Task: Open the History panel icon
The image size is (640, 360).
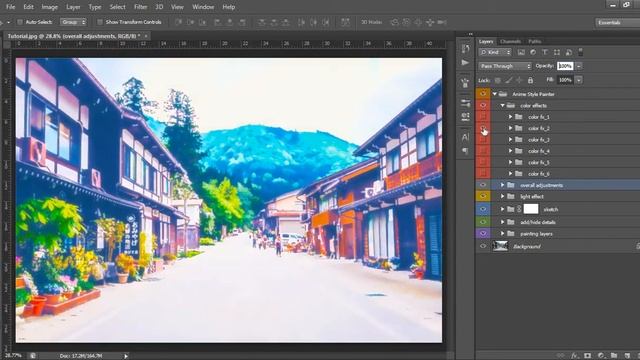Action: 465,49
